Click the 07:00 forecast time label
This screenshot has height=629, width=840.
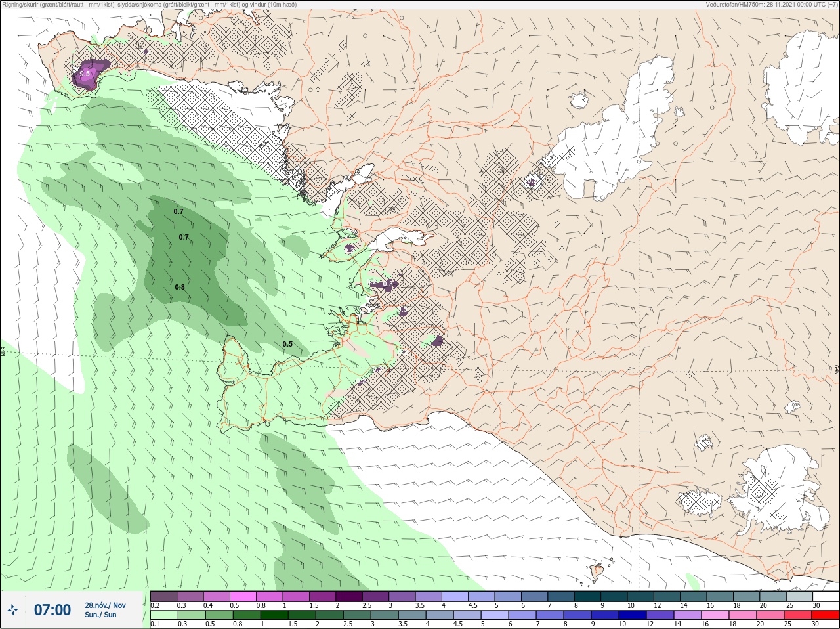click(x=52, y=610)
